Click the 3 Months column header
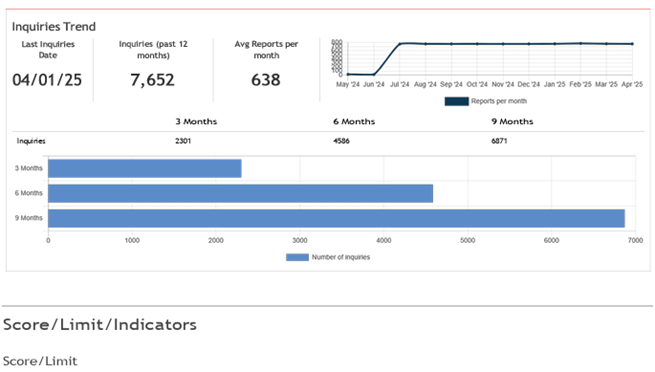 click(196, 121)
